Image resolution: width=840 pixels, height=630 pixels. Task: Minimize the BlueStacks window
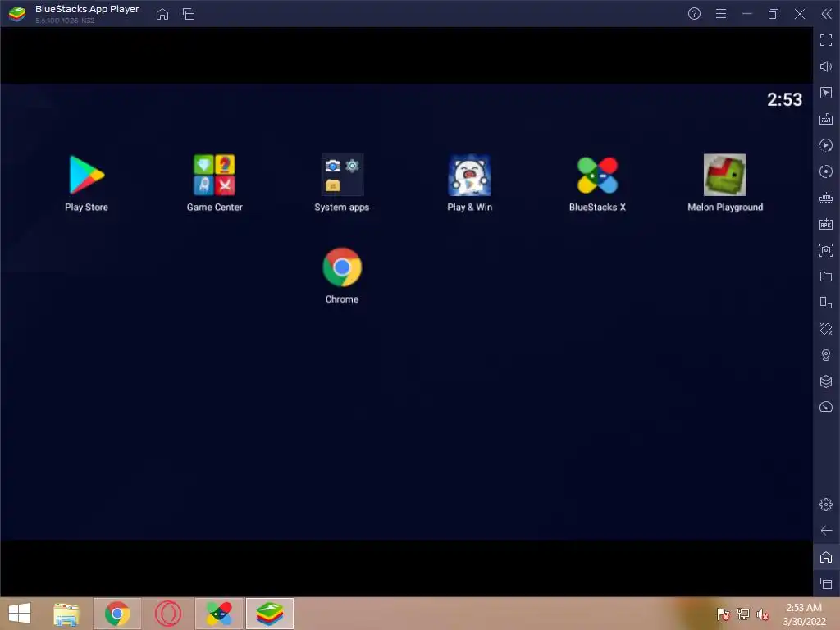(747, 14)
